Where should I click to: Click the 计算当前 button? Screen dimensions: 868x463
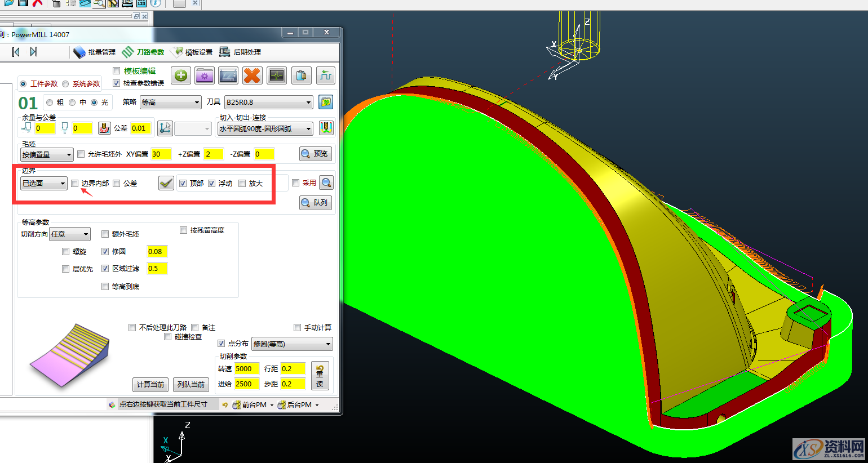point(150,384)
